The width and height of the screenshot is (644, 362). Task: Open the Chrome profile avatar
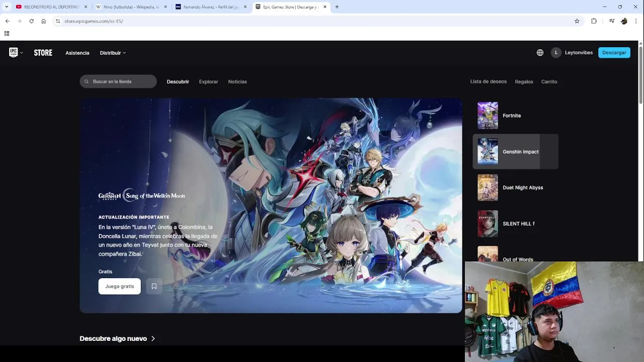point(624,21)
